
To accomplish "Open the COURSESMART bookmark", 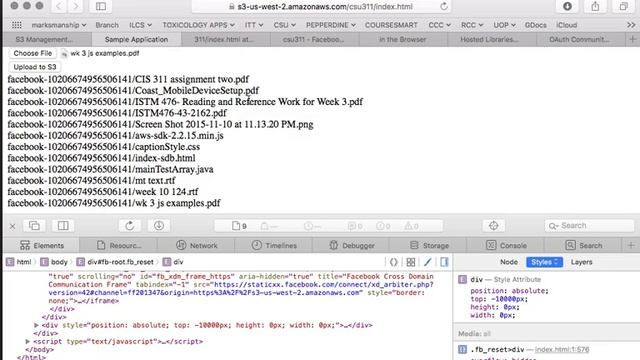I will (x=391, y=25).
